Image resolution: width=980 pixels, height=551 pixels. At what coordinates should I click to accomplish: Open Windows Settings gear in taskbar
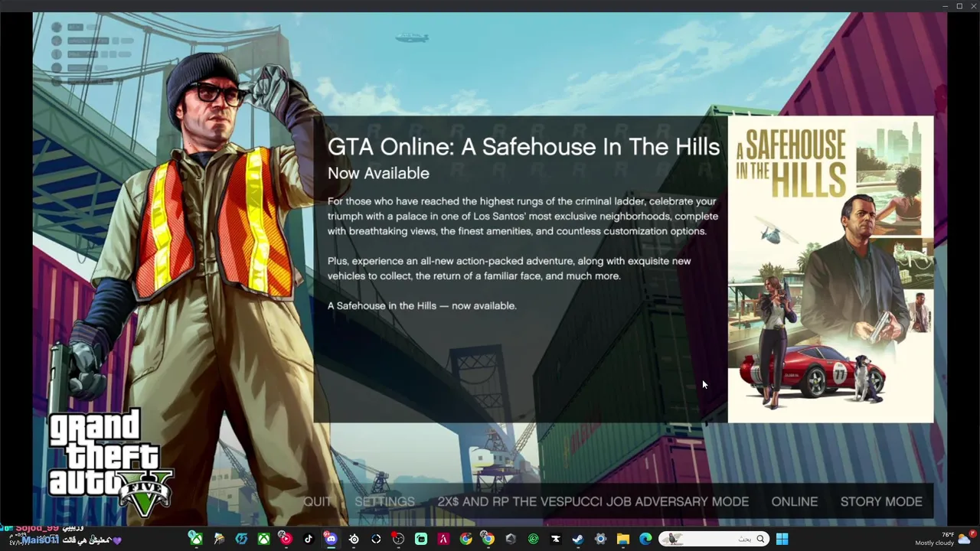pyautogui.click(x=600, y=539)
